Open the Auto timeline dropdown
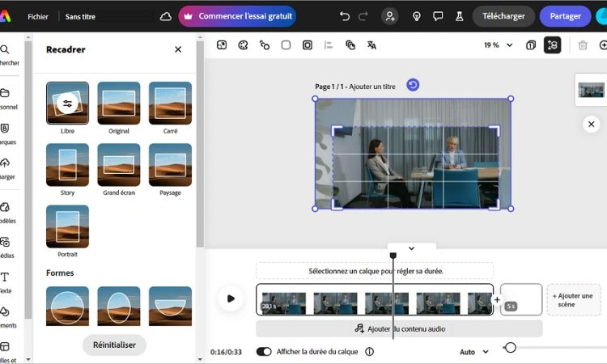The width and height of the screenshot is (607, 364). click(x=473, y=352)
